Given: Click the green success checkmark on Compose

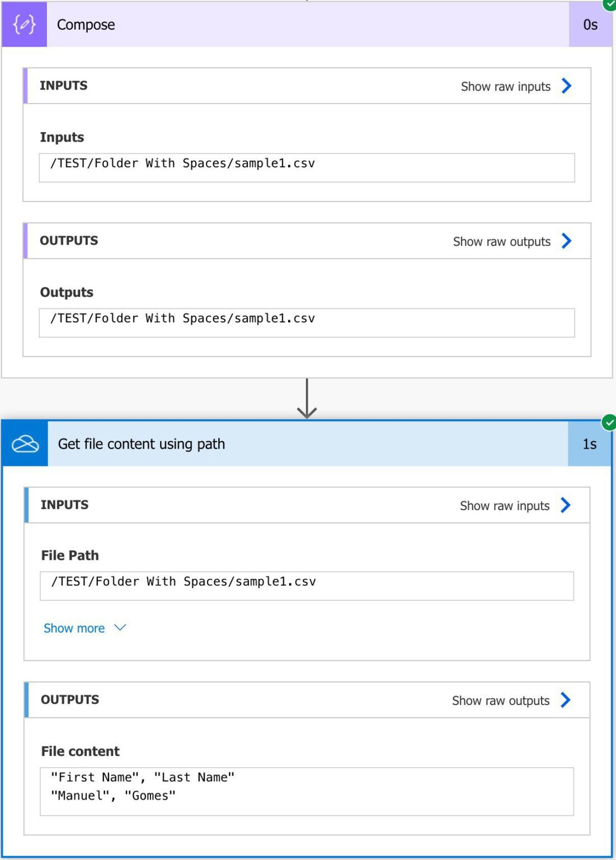Looking at the screenshot, I should tap(609, 6).
